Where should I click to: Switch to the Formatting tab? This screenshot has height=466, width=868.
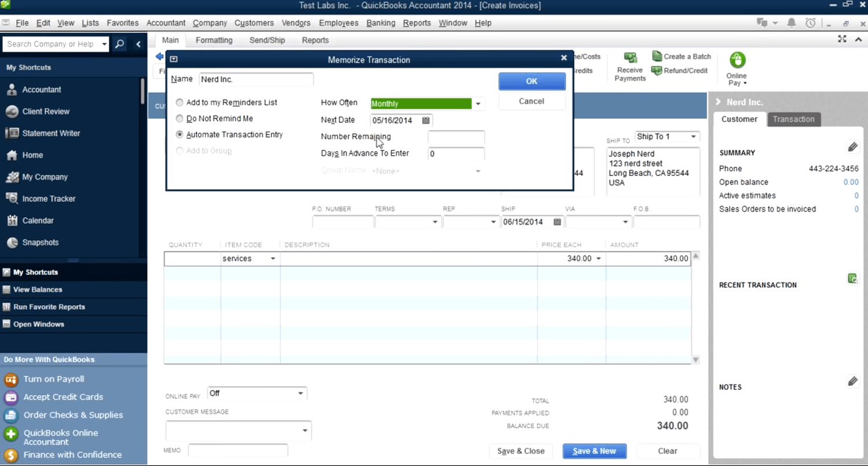tap(214, 40)
